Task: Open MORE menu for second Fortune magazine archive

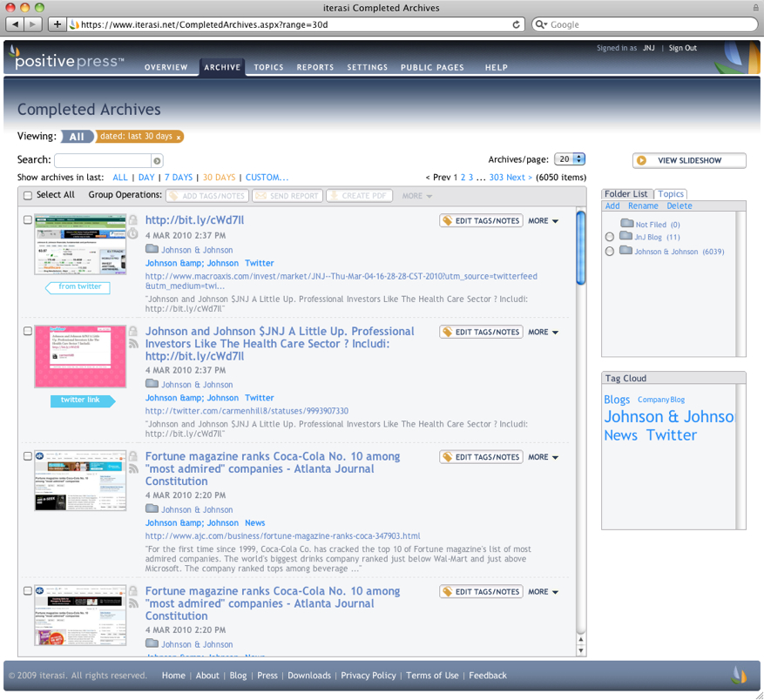Action: coord(544,591)
